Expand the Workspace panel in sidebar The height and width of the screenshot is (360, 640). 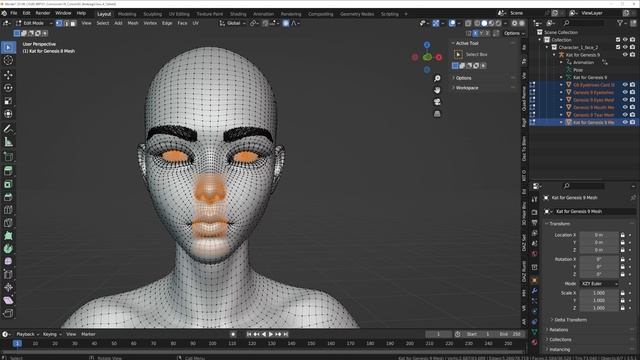click(467, 88)
